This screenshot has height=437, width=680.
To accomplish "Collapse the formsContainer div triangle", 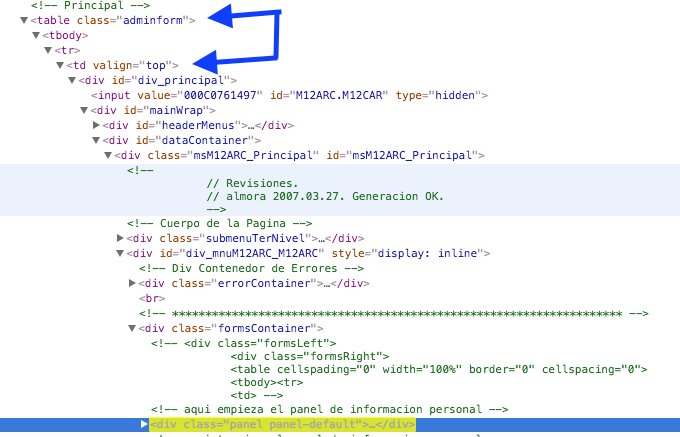I will 132,328.
